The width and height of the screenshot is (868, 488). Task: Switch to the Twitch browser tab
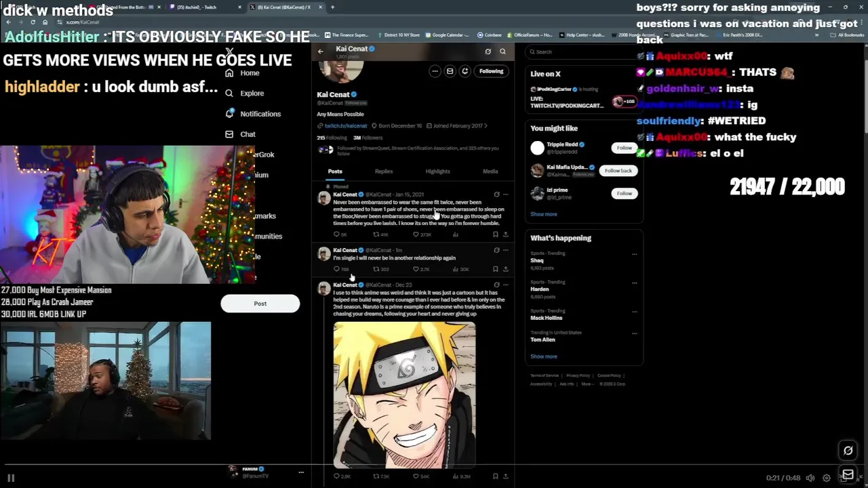pos(202,7)
